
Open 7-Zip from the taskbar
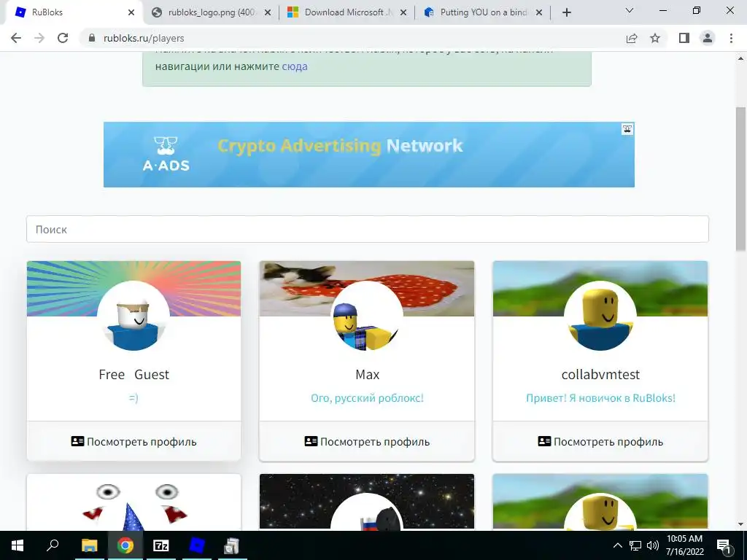(161, 545)
